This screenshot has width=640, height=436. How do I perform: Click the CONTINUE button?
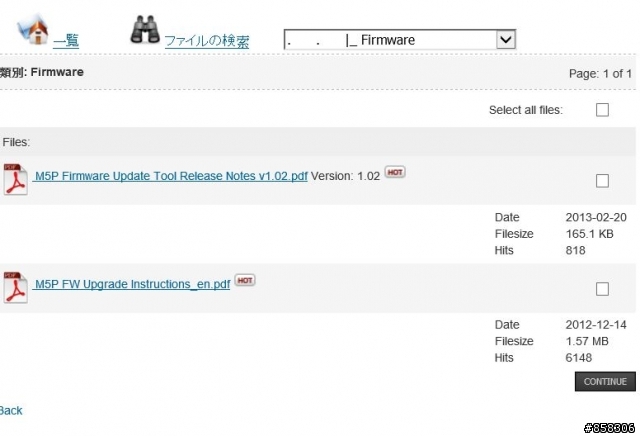pyautogui.click(x=605, y=381)
